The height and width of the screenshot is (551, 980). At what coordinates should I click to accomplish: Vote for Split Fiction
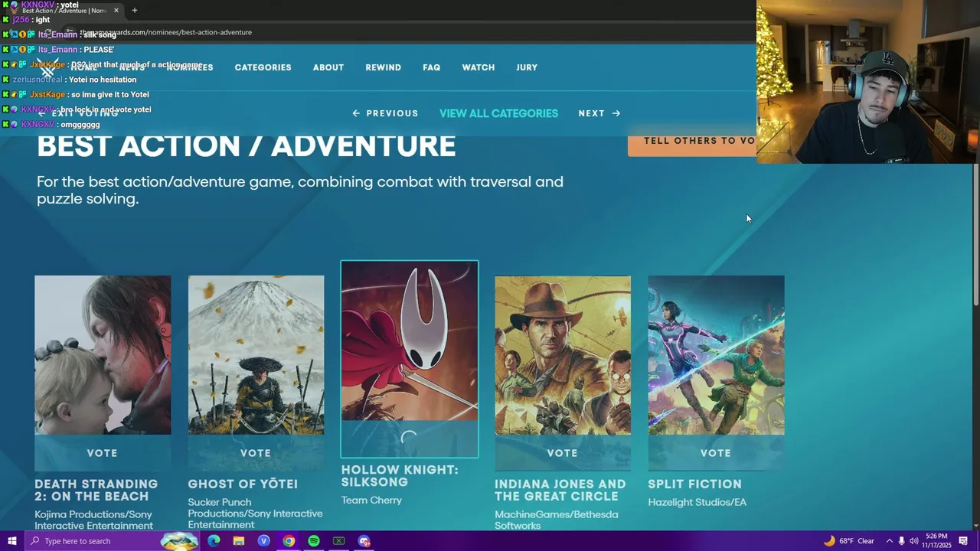tap(716, 453)
